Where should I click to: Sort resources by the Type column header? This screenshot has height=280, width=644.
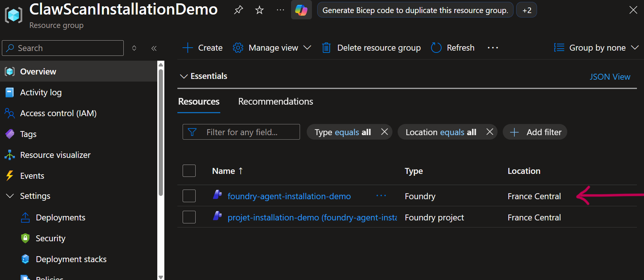(x=414, y=171)
